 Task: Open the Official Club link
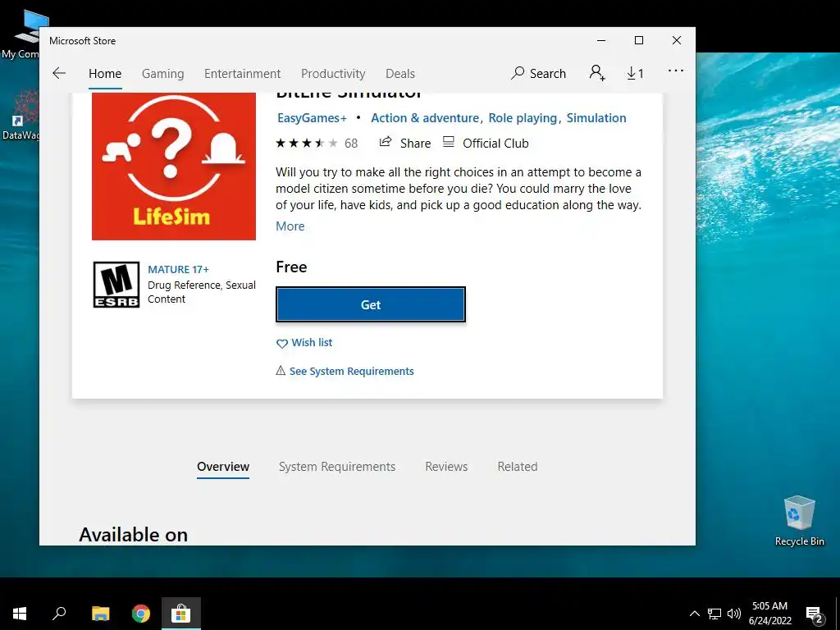tap(486, 143)
